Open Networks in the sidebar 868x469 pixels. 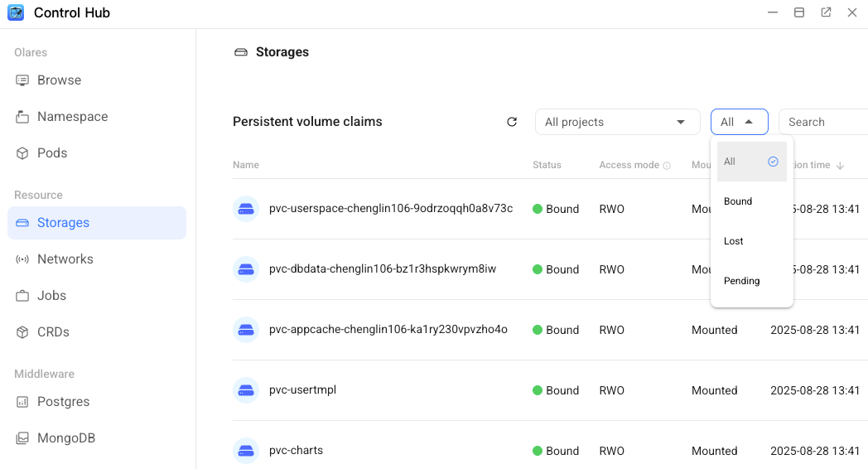click(65, 259)
